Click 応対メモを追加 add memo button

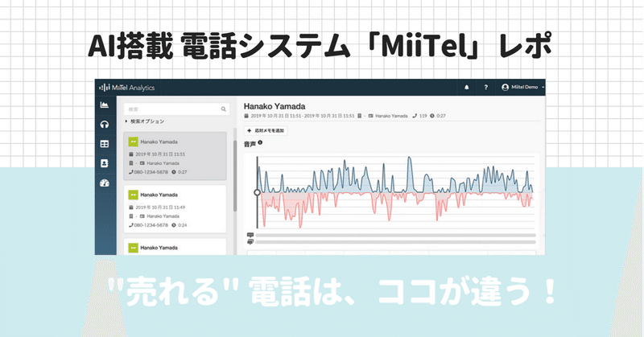pyautogui.click(x=266, y=130)
